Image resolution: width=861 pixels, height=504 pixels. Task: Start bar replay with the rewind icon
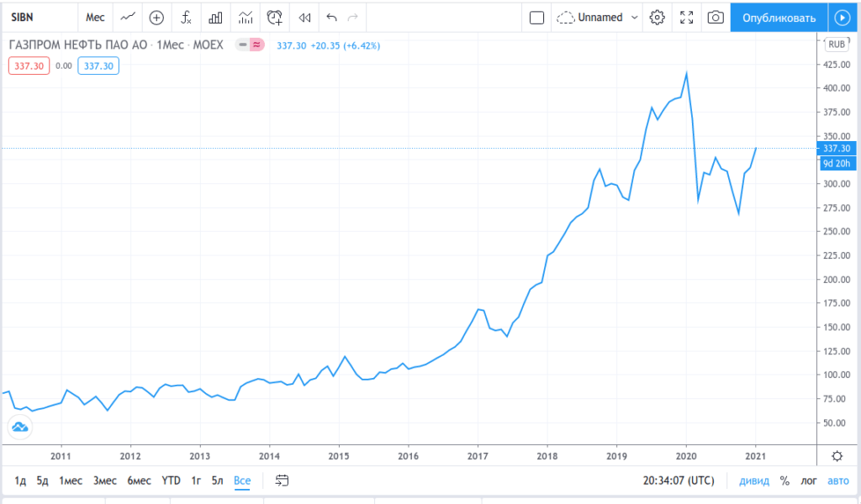304,17
